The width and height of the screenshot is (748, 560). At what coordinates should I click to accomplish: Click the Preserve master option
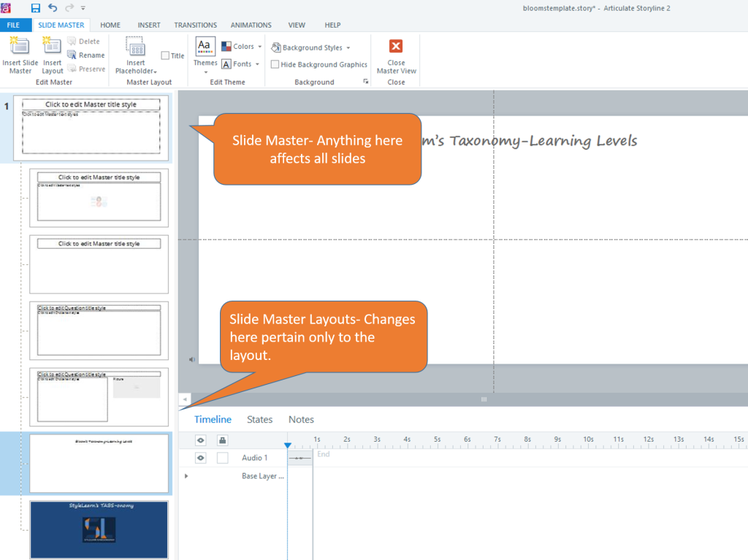(86, 69)
